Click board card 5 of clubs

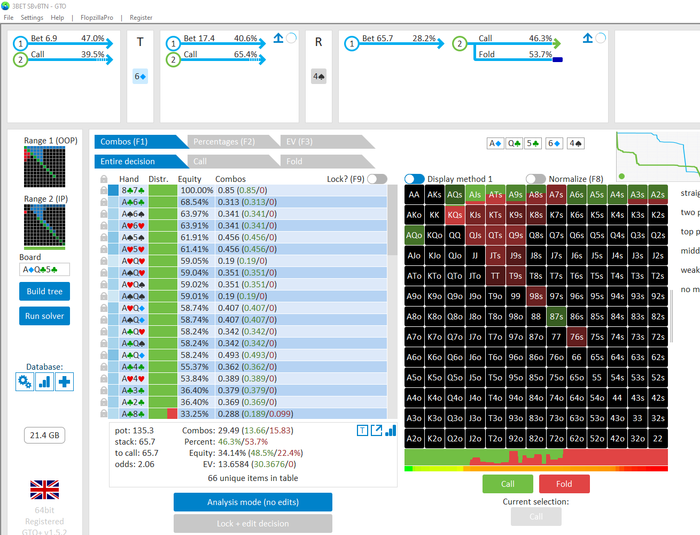click(x=533, y=143)
